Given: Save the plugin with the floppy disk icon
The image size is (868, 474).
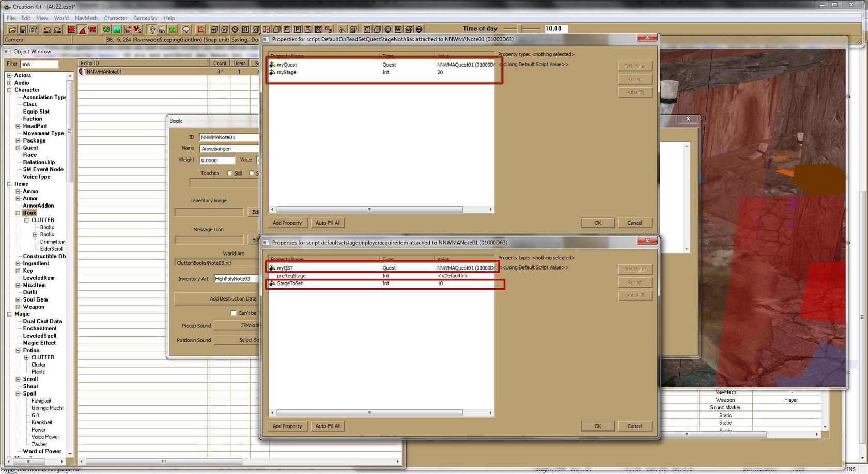Looking at the screenshot, I should click(x=23, y=29).
